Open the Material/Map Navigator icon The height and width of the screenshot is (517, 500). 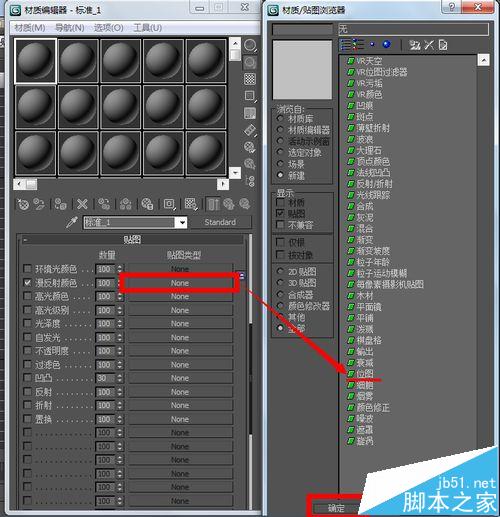250,181
